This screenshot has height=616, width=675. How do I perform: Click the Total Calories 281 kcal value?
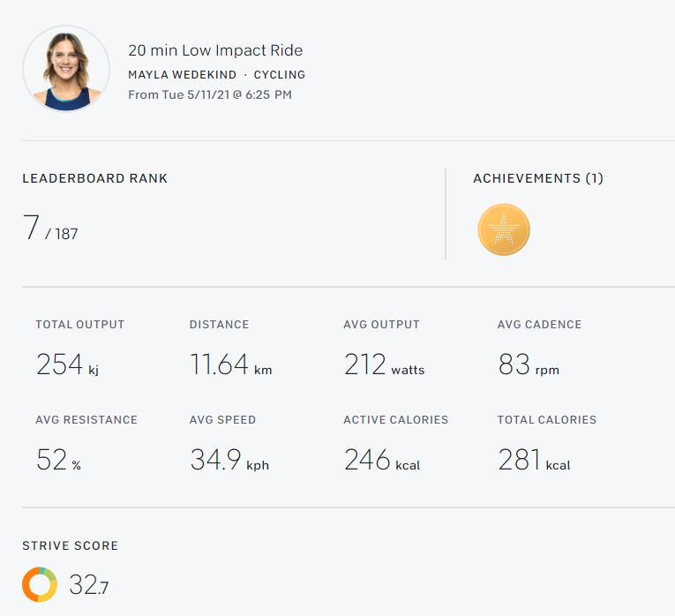pyautogui.click(x=533, y=460)
